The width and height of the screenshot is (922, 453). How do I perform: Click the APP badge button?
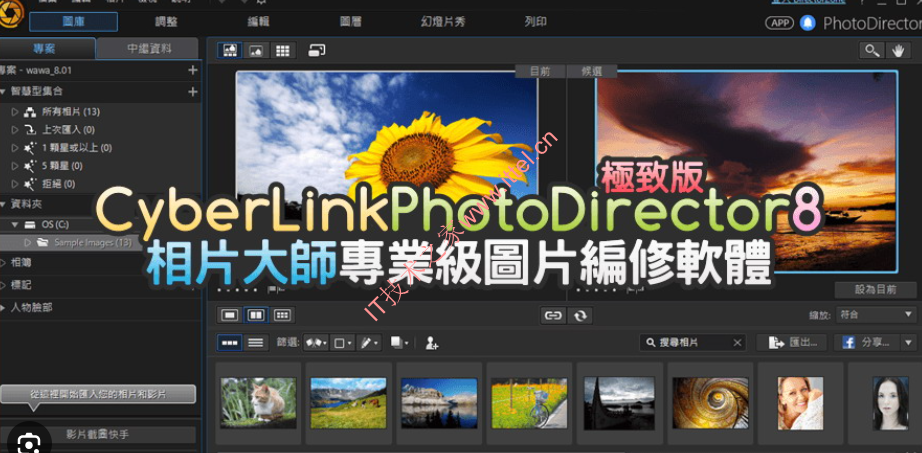point(779,23)
